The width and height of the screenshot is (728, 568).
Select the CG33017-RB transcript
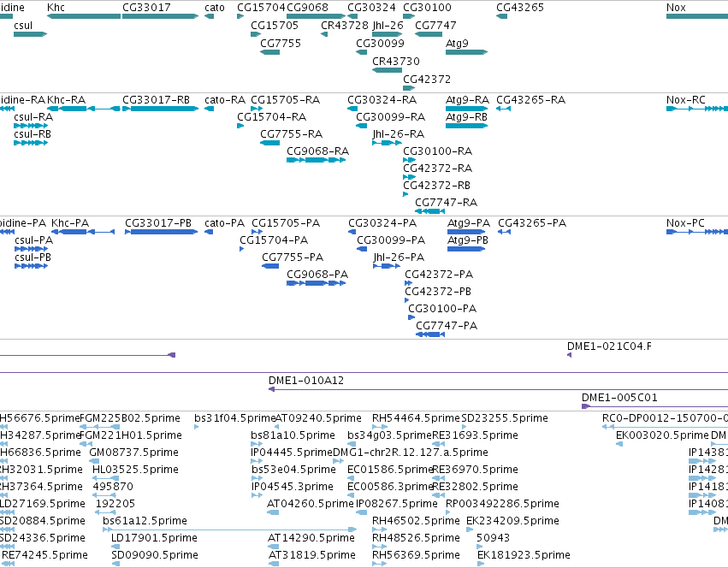(160, 109)
